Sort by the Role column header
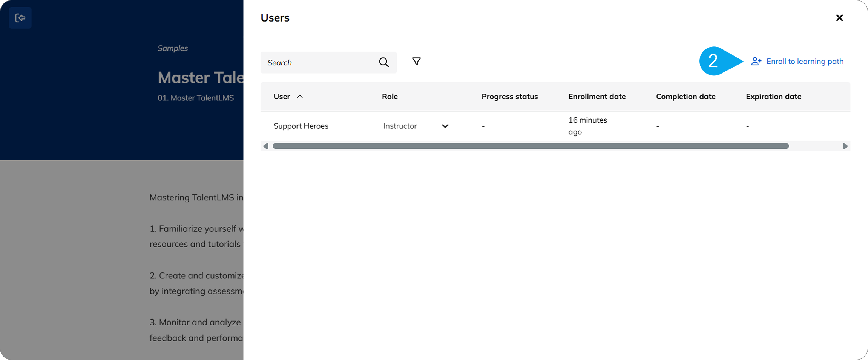 click(390, 97)
